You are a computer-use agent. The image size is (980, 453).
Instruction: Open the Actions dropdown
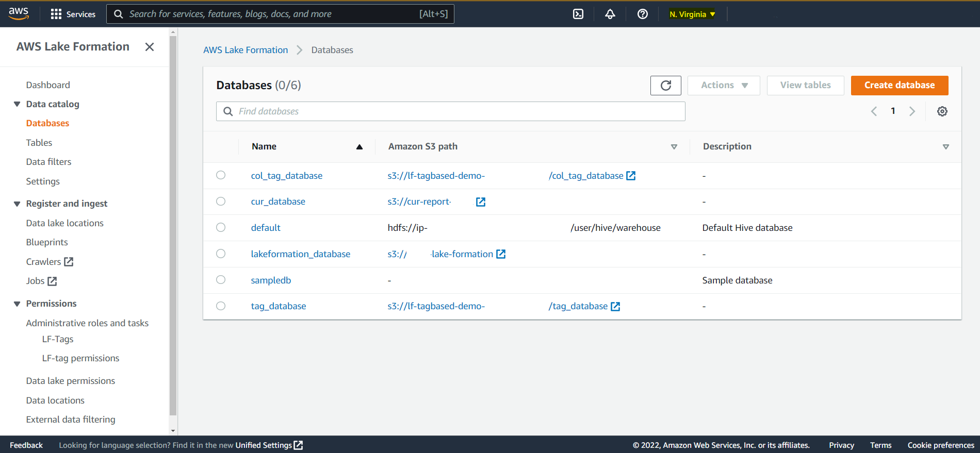(x=724, y=86)
